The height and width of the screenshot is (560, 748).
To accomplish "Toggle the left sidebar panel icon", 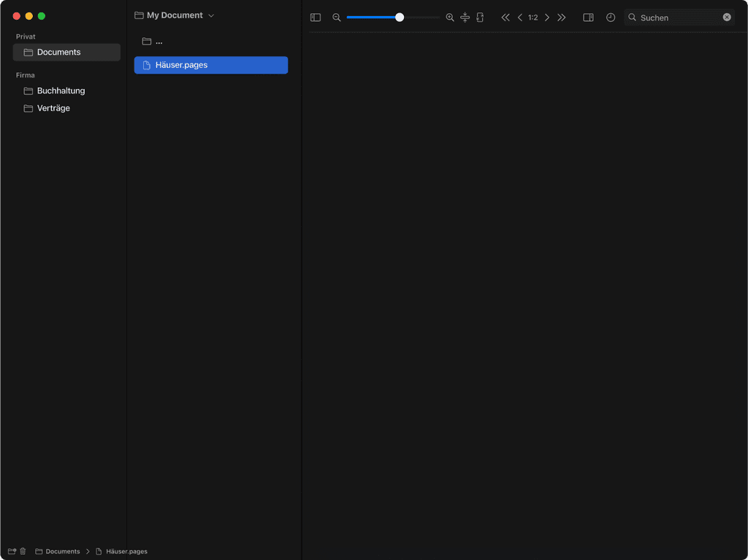I will point(316,18).
